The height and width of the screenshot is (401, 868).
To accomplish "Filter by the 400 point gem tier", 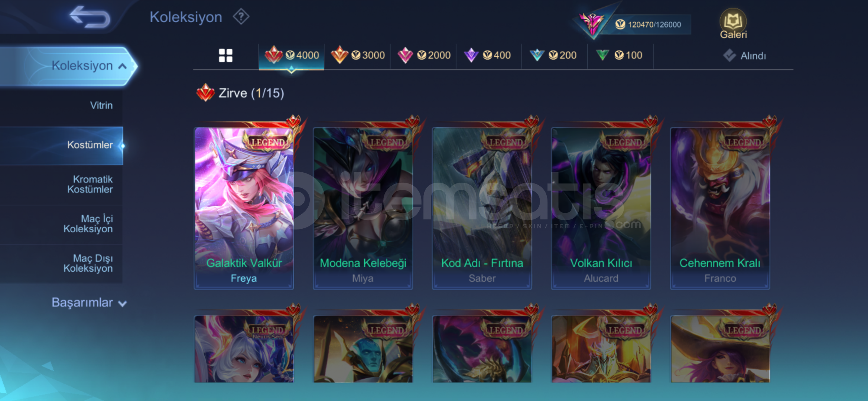I will click(x=488, y=55).
